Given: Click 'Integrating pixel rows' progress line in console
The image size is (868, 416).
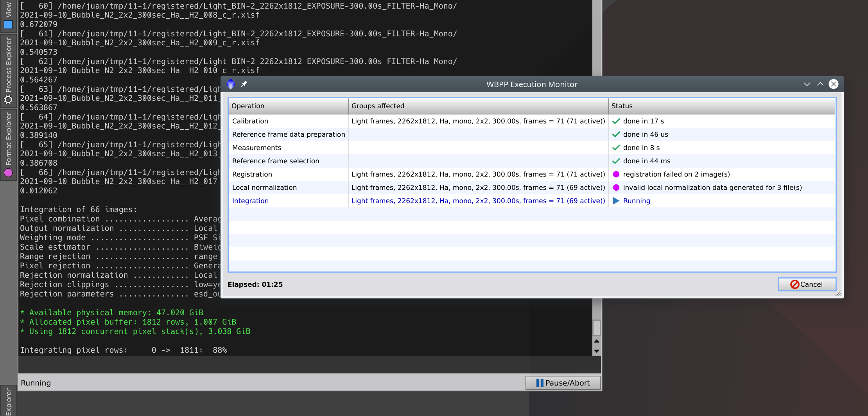Looking at the screenshot, I should click(124, 350).
